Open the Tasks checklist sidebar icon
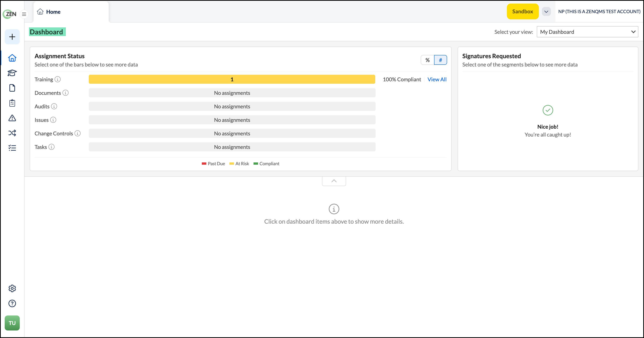The width and height of the screenshot is (644, 338). tap(12, 148)
